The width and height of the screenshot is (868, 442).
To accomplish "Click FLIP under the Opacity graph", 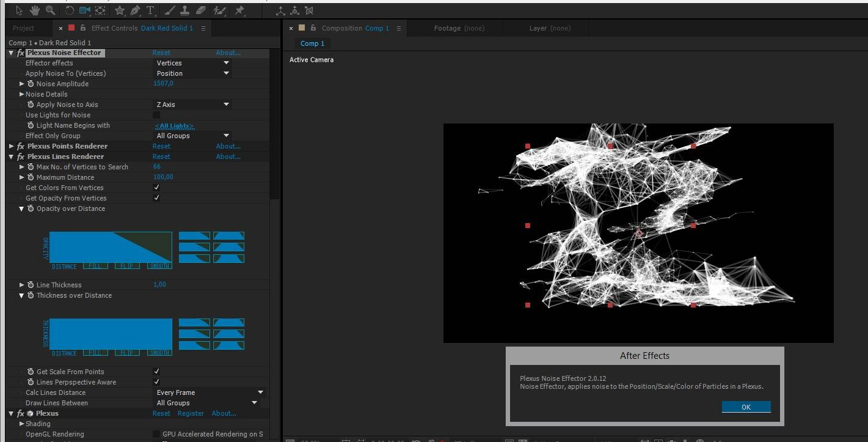I will coord(126,267).
